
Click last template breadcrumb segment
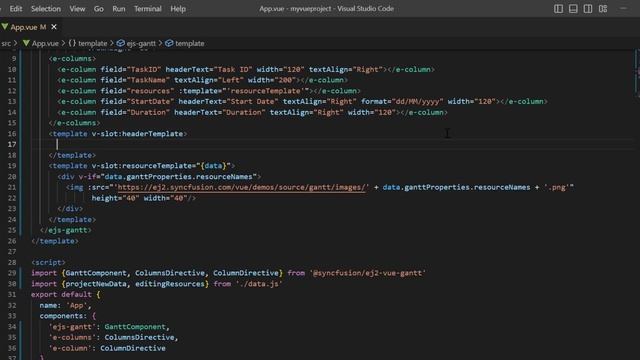[x=189, y=43]
